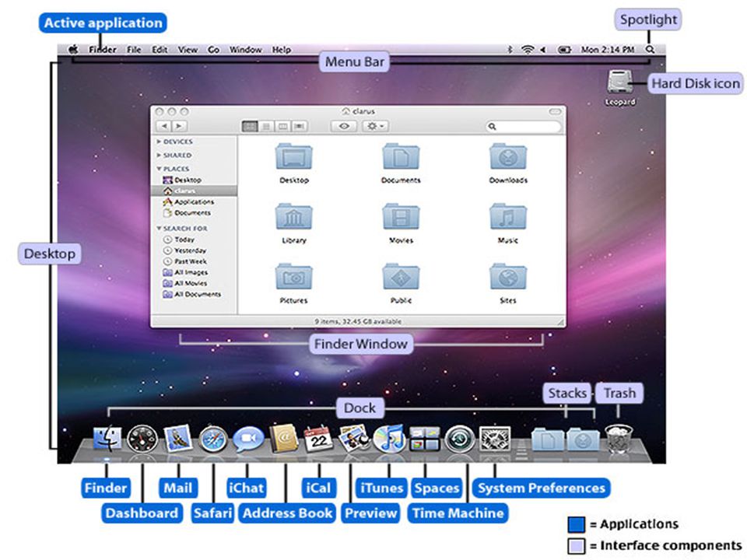Open Address Book in the Dock
Screen dimensions: 747x560
coord(284,438)
